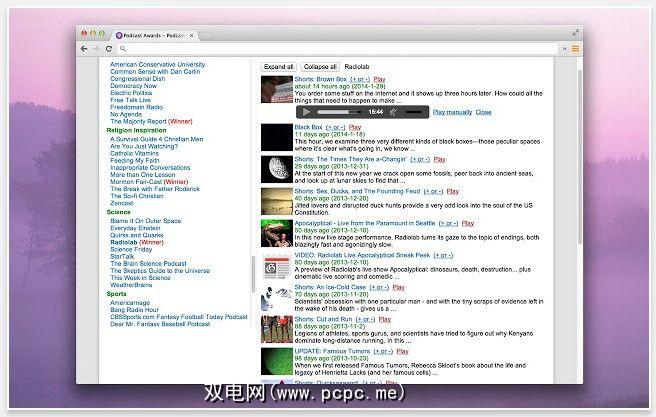Open Catholic Vitamins podcast link
The width and height of the screenshot is (656, 417).
(x=134, y=153)
